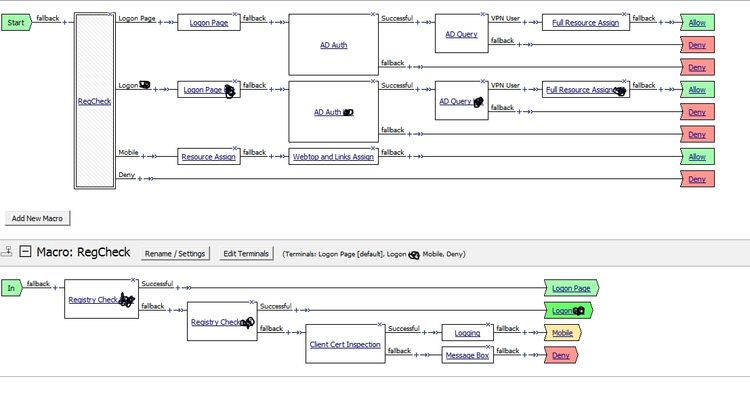Click the macro icon left of the collapse box
This screenshot has width=750, height=407.
(x=7, y=251)
